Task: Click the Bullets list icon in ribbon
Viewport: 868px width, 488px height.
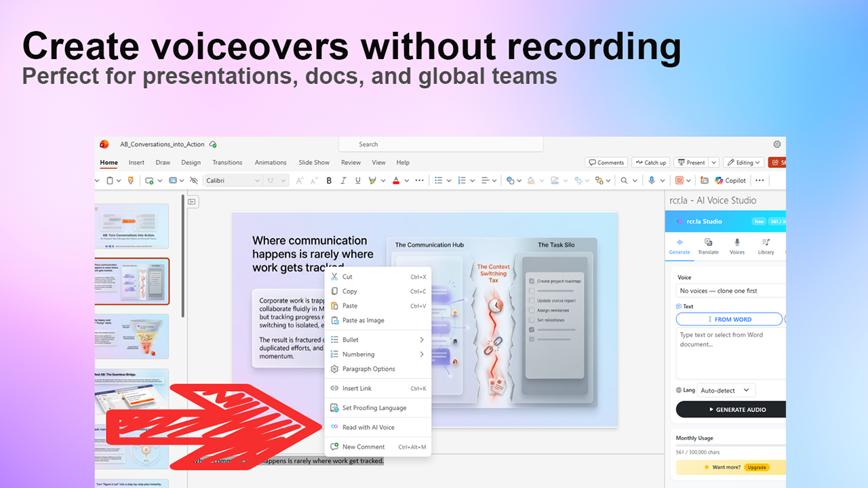Action: click(x=439, y=180)
